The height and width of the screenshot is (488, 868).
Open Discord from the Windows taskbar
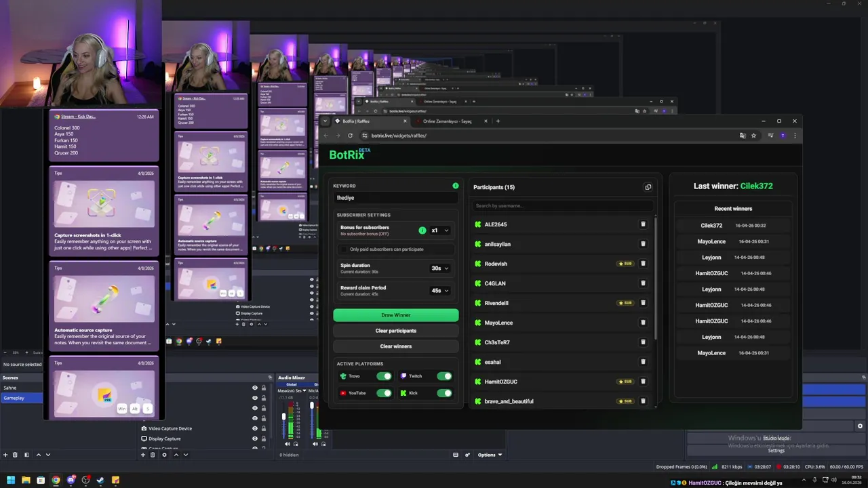click(71, 480)
